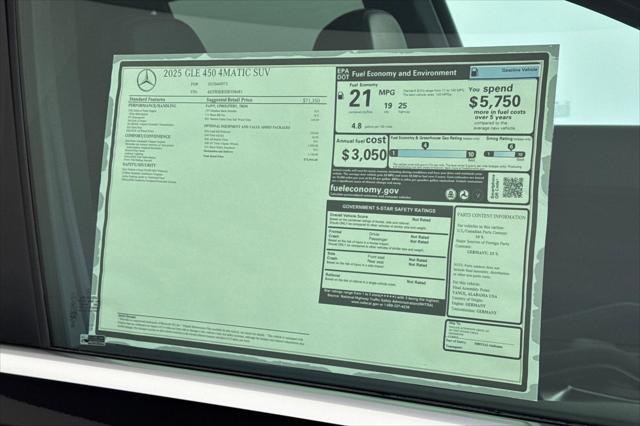Select the 19 city MPG value

pyautogui.click(x=388, y=106)
